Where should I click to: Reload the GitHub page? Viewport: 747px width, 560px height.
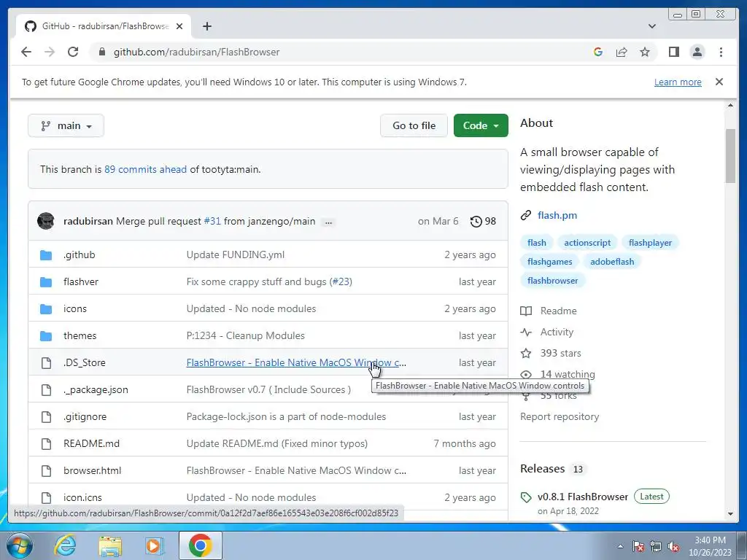73,52
